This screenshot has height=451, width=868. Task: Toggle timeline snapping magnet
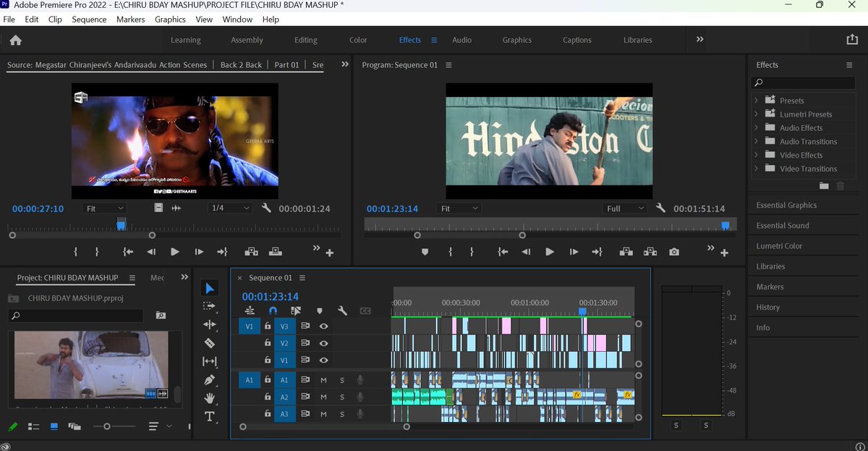click(x=273, y=311)
